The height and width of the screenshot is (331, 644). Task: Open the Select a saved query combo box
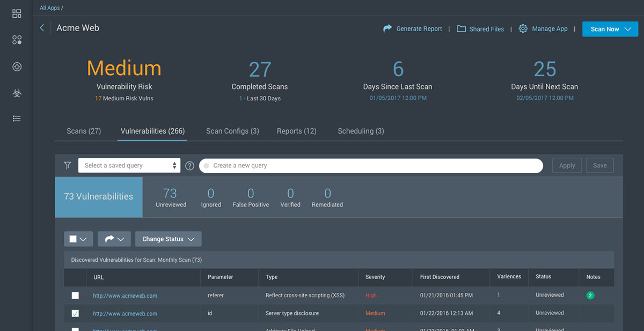[129, 166]
